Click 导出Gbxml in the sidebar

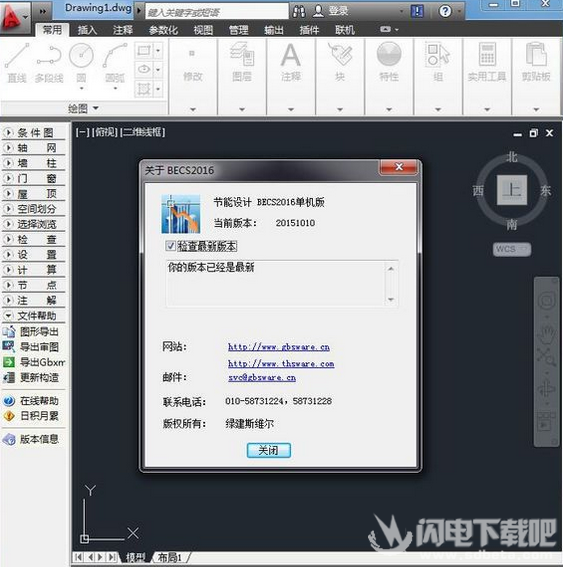34,362
